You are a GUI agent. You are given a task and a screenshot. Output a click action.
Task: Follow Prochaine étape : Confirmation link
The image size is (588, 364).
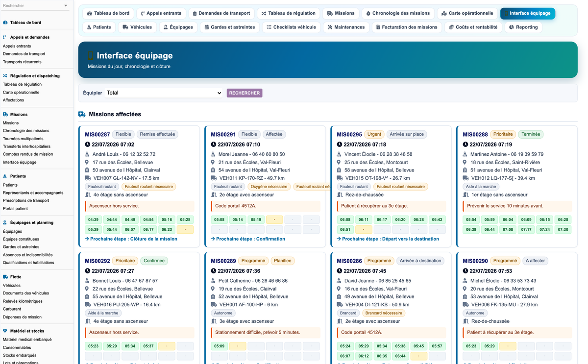pos(248,239)
